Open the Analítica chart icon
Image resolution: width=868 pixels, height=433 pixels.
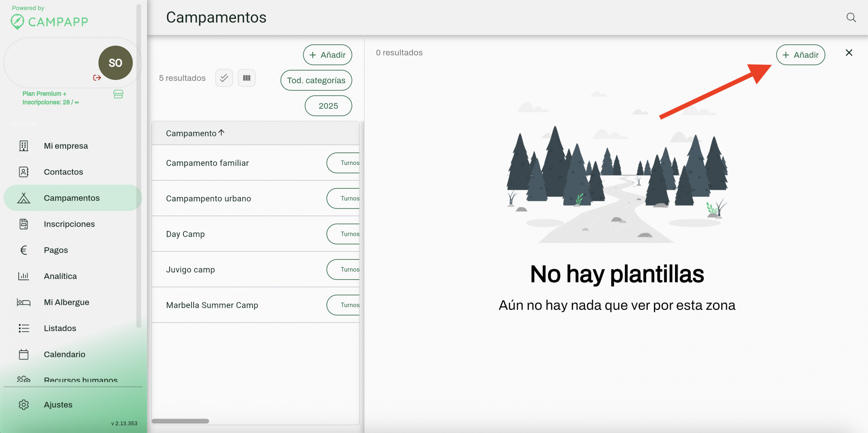pos(24,276)
